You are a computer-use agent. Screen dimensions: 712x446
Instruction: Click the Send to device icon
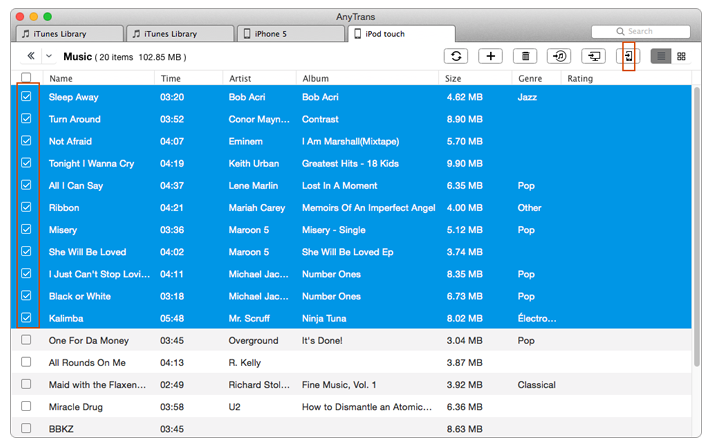coord(628,56)
